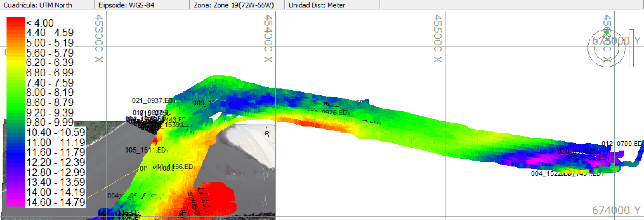Screen dimensions: 644x220
Task: Select the 021_0937.ED survey line label
Action: click(152, 101)
